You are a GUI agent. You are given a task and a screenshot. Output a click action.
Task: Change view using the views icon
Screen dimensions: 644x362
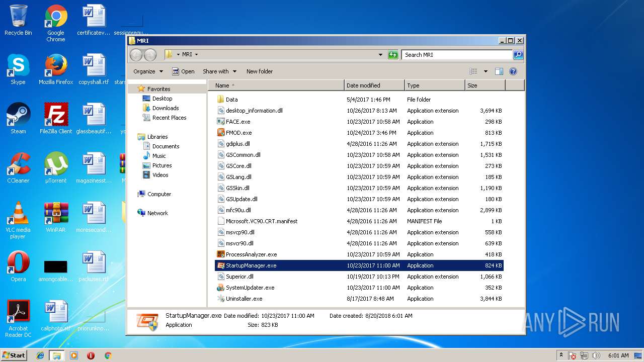coord(473,71)
